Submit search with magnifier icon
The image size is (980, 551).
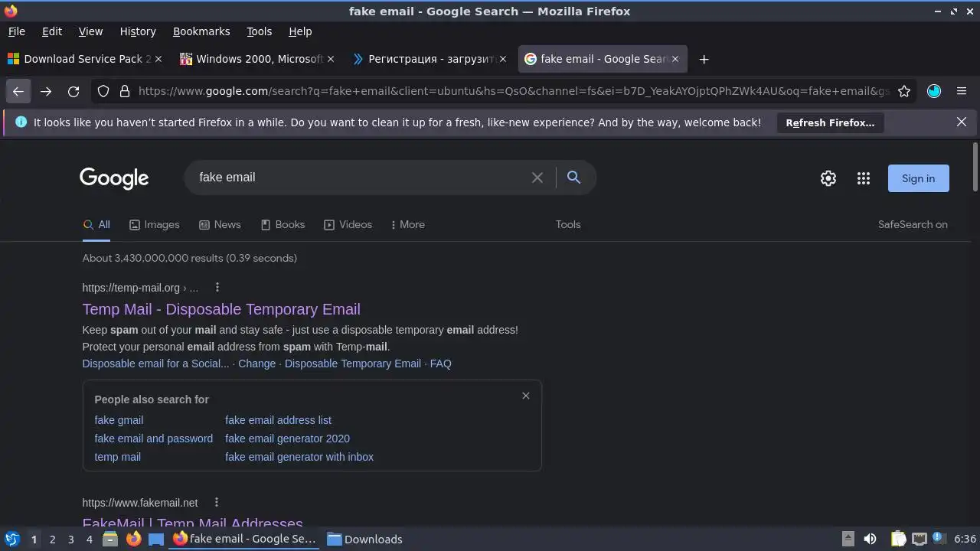(x=573, y=178)
